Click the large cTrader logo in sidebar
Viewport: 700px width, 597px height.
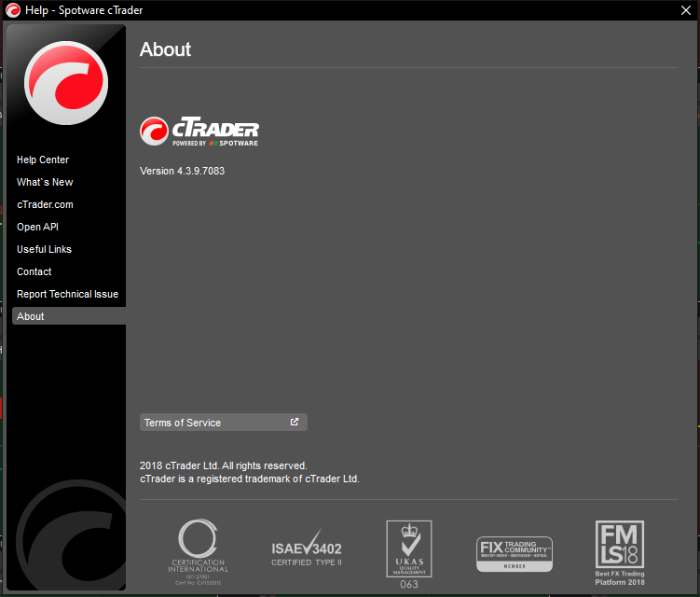(x=66, y=83)
